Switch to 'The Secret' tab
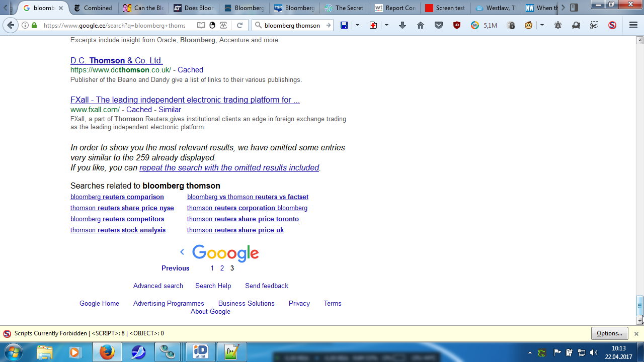This screenshot has width=644, height=362. 345,8
